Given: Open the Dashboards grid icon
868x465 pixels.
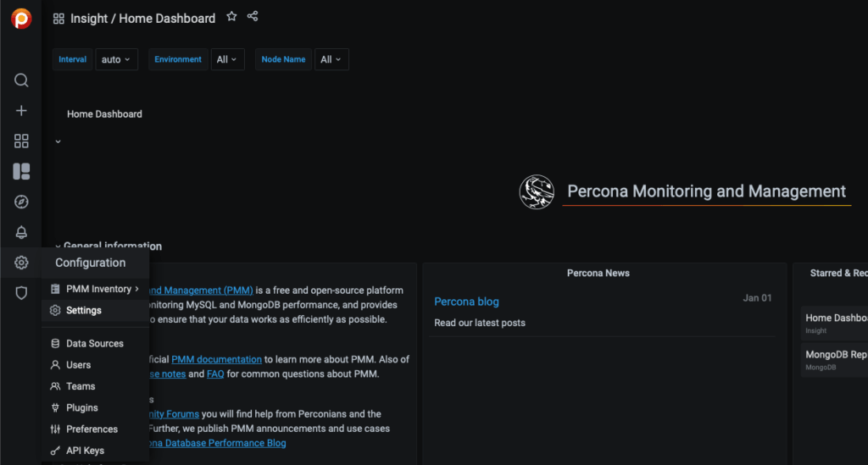Looking at the screenshot, I should coord(21,141).
